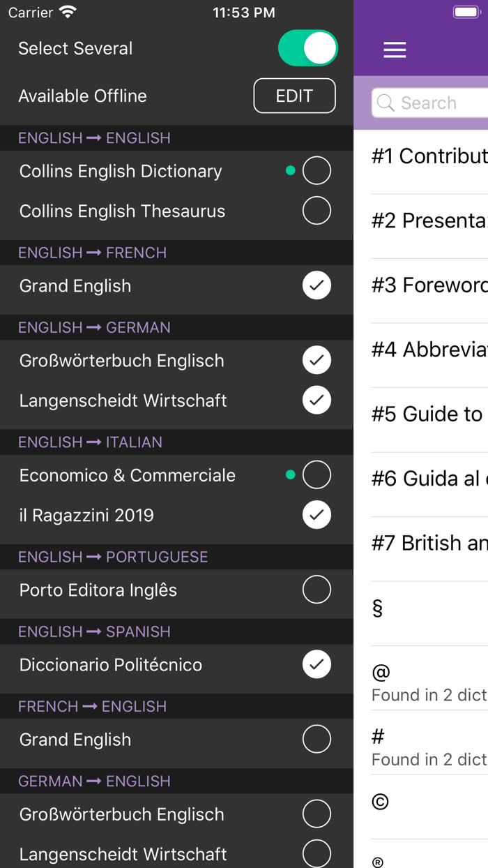Tap the battery indicator

pyautogui.click(x=466, y=11)
